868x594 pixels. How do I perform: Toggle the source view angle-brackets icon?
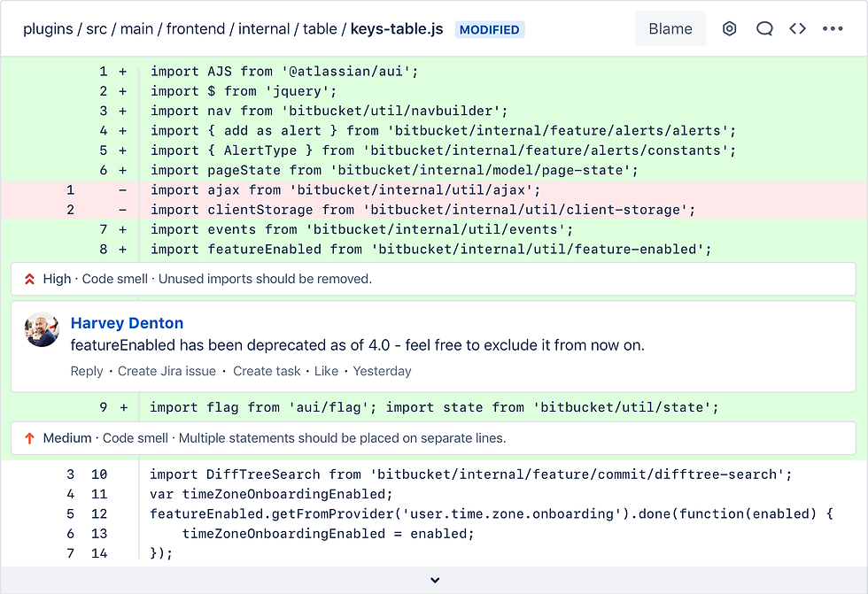coord(798,28)
